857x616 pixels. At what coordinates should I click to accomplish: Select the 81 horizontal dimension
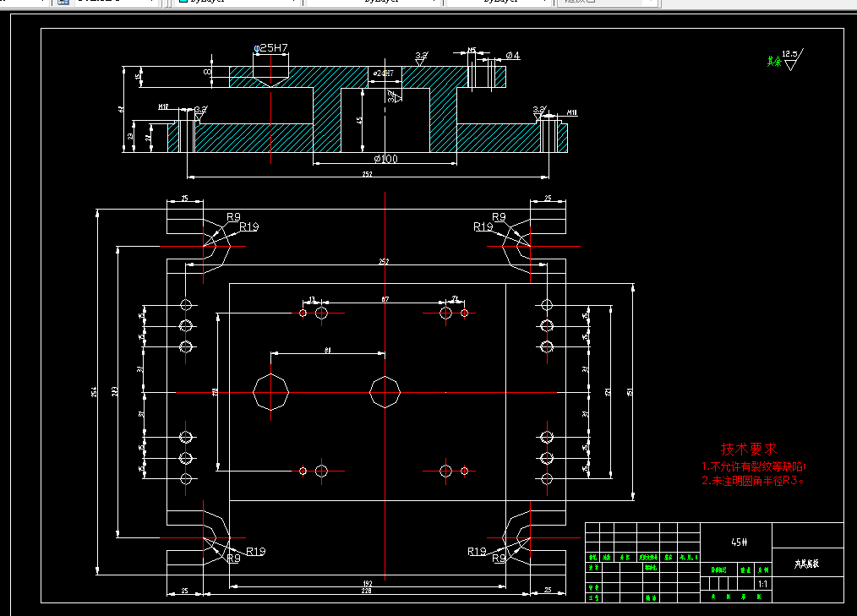pyautogui.click(x=328, y=351)
